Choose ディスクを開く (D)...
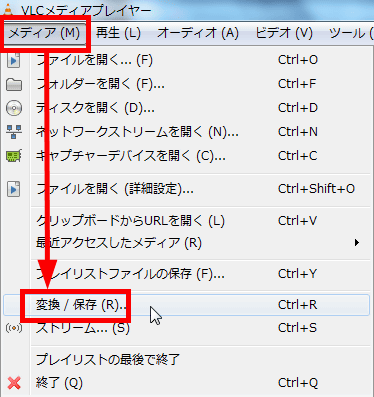 click(95, 108)
